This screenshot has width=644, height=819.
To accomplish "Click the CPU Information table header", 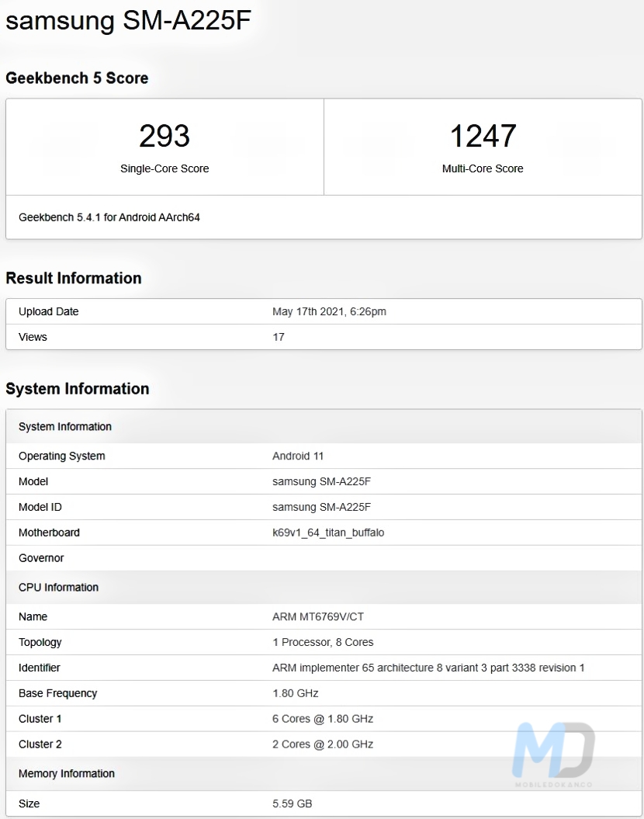I will pyautogui.click(x=58, y=588).
